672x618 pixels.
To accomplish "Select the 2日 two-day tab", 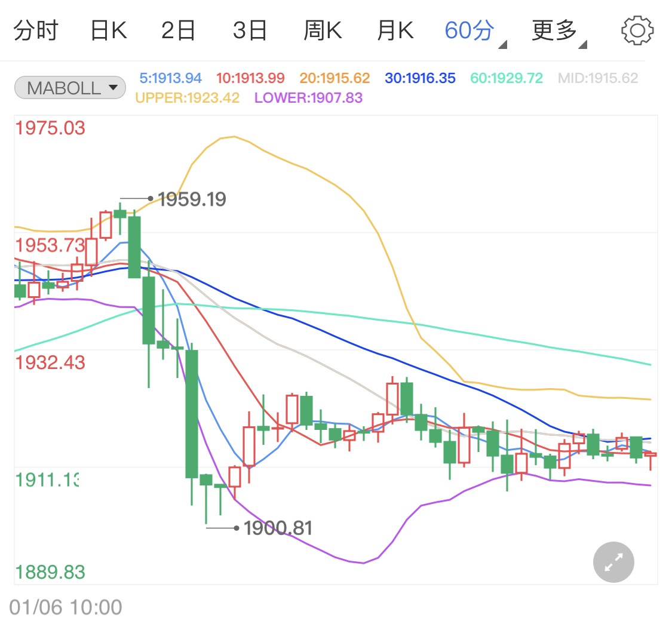I will [178, 30].
